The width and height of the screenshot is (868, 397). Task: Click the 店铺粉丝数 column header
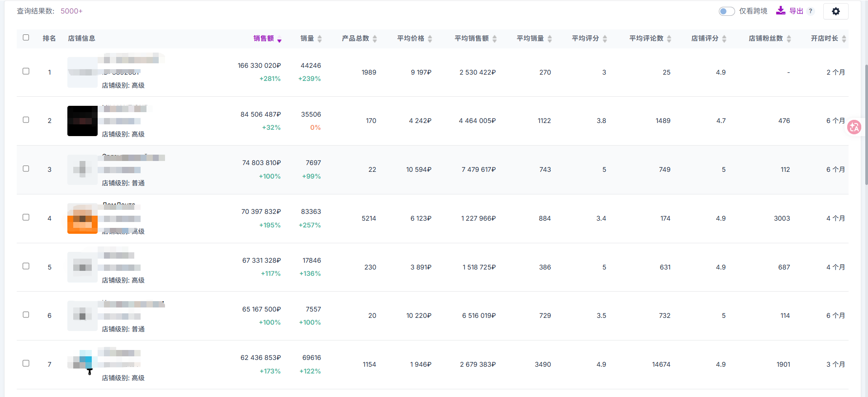coord(765,38)
